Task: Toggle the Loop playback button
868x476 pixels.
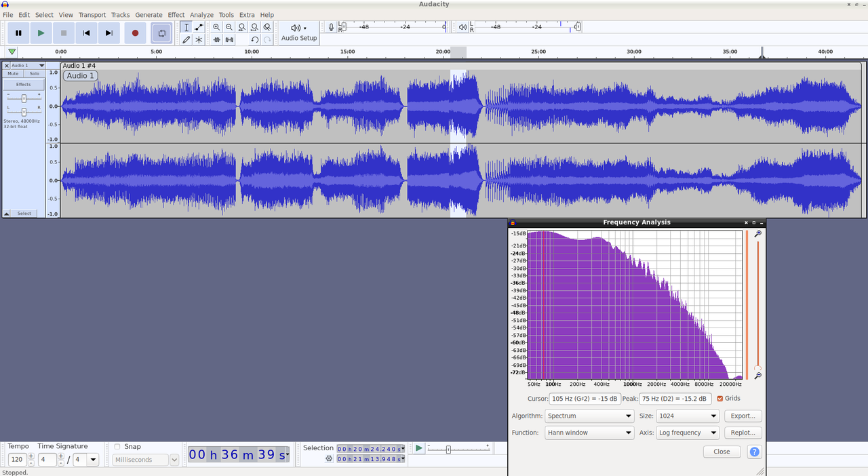Action: [161, 33]
